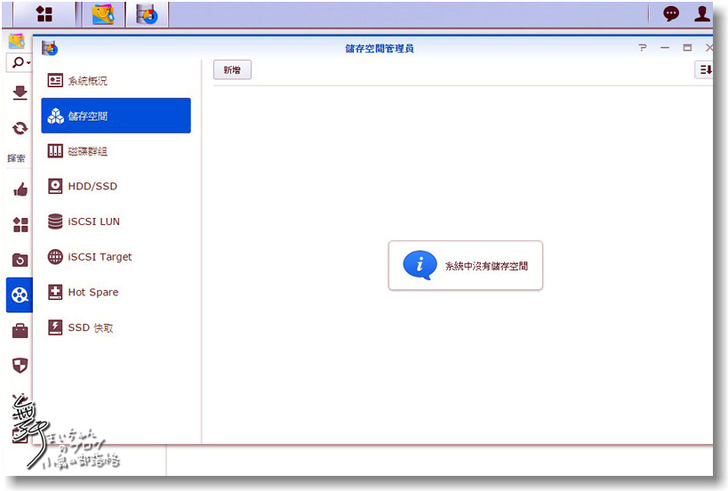Click the 探索 explore label

pyautogui.click(x=16, y=158)
